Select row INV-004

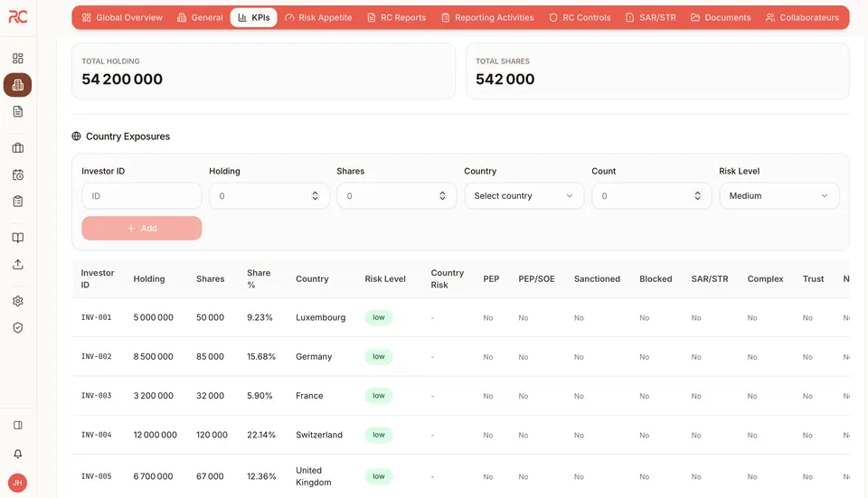[x=460, y=435]
